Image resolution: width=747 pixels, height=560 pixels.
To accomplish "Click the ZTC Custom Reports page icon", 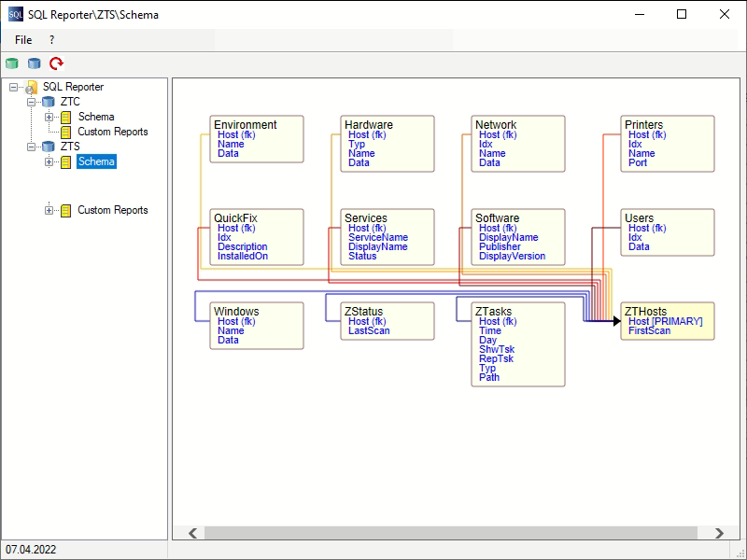I will pos(65,132).
